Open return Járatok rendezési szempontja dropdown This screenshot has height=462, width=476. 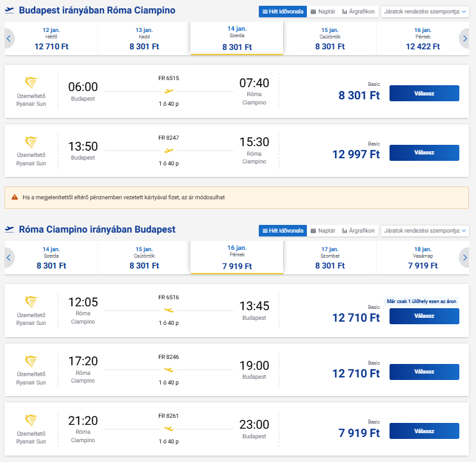[424, 230]
